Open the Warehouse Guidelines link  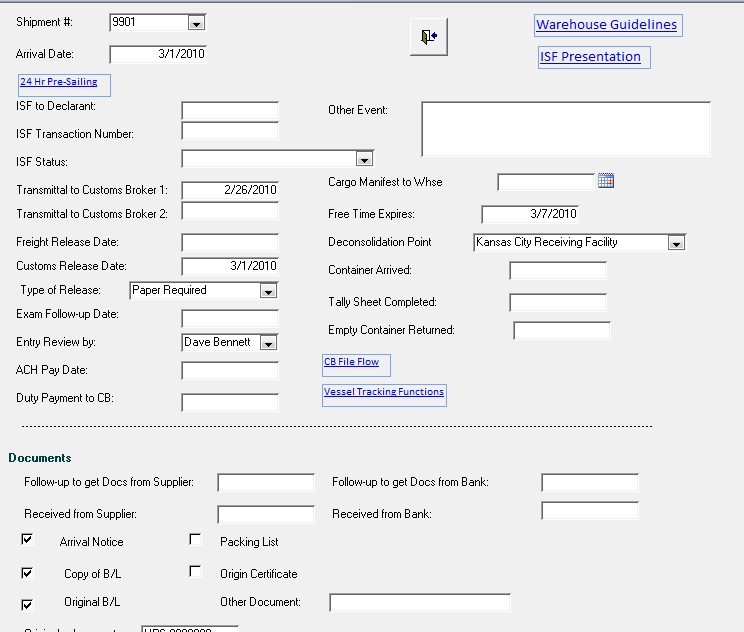[606, 25]
